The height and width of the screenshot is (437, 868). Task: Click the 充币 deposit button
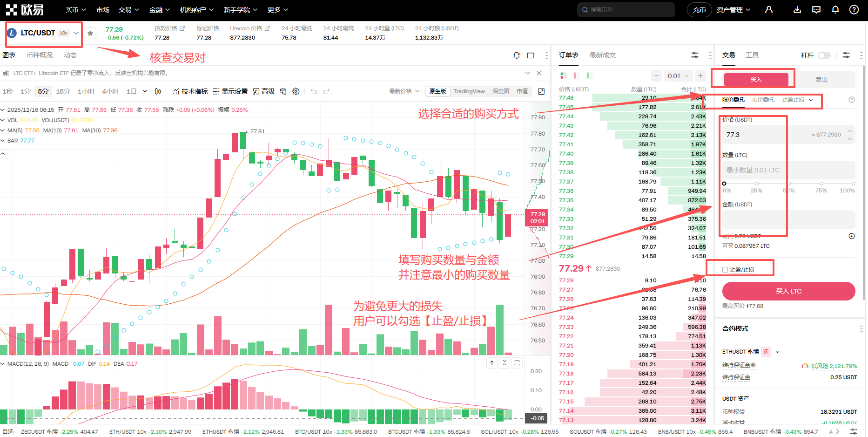pyautogui.click(x=699, y=10)
